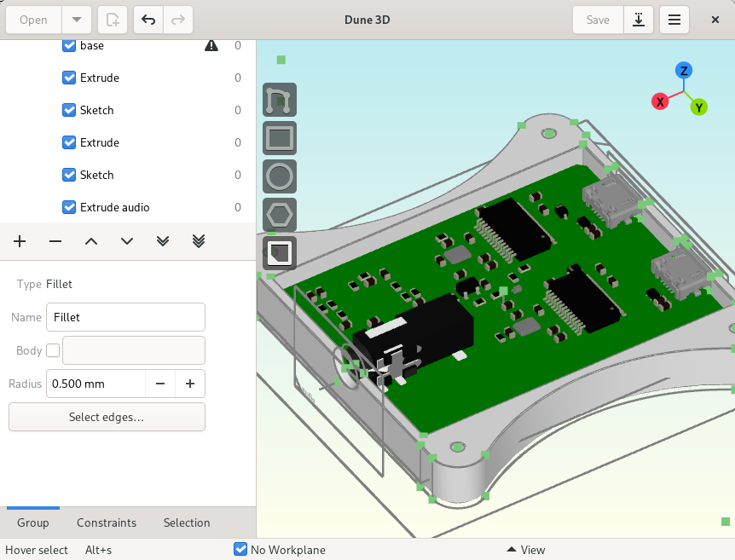
Task: Click the Save As download icon
Action: (639, 20)
